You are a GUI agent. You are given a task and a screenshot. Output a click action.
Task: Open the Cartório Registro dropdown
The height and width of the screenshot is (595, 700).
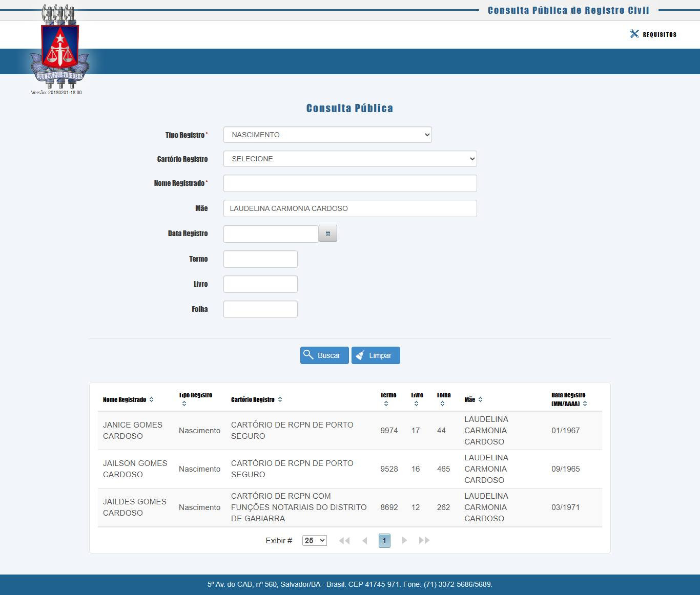pos(350,159)
